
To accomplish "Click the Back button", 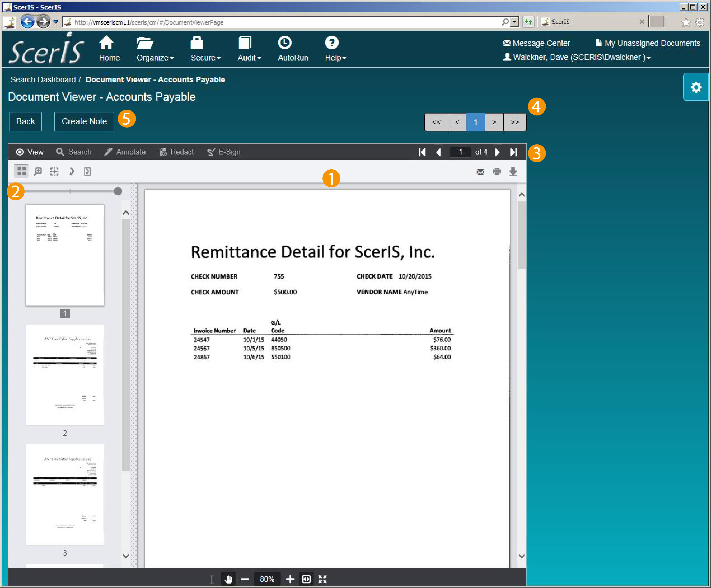I will [x=25, y=121].
